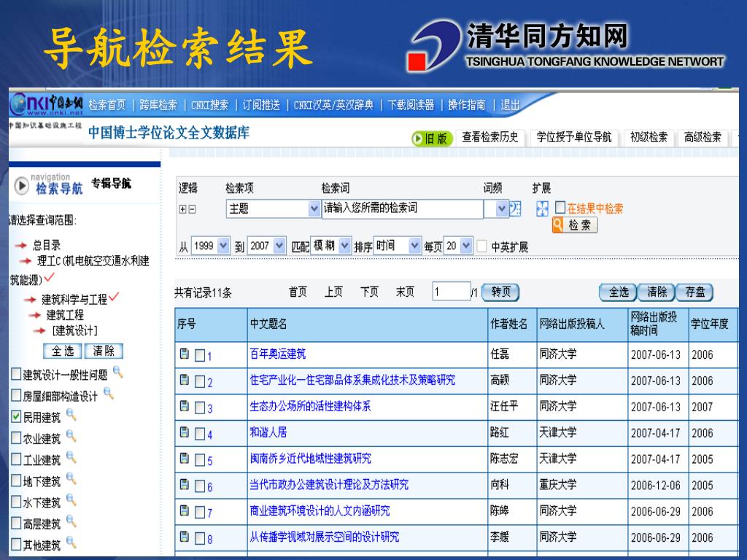Open the 每页 20 dropdown
Screen dimensions: 747x560
coord(466,246)
